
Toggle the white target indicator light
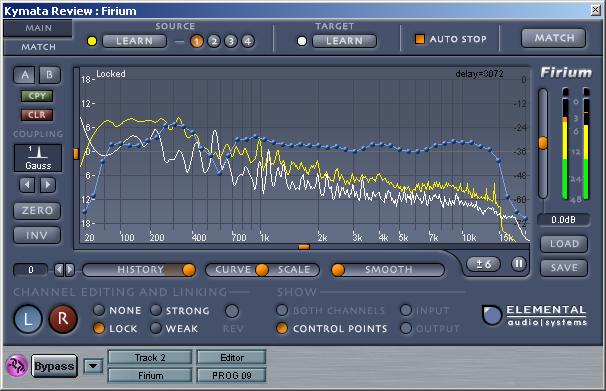[302, 41]
